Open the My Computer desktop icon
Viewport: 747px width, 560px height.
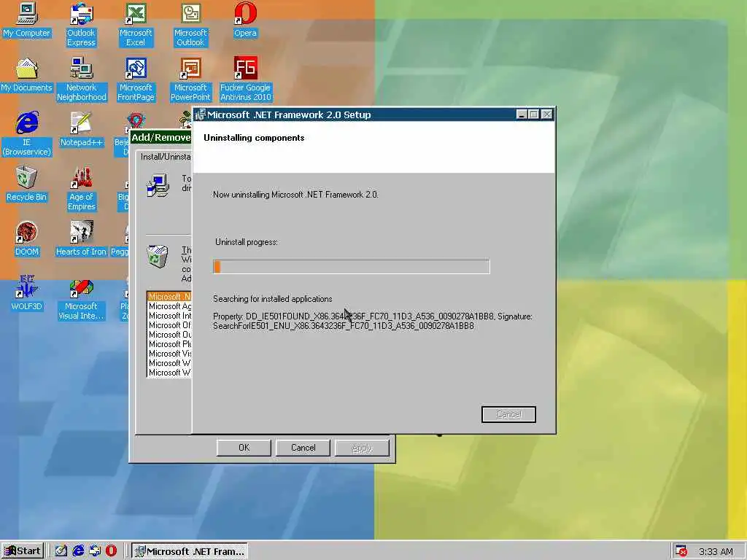click(x=27, y=21)
